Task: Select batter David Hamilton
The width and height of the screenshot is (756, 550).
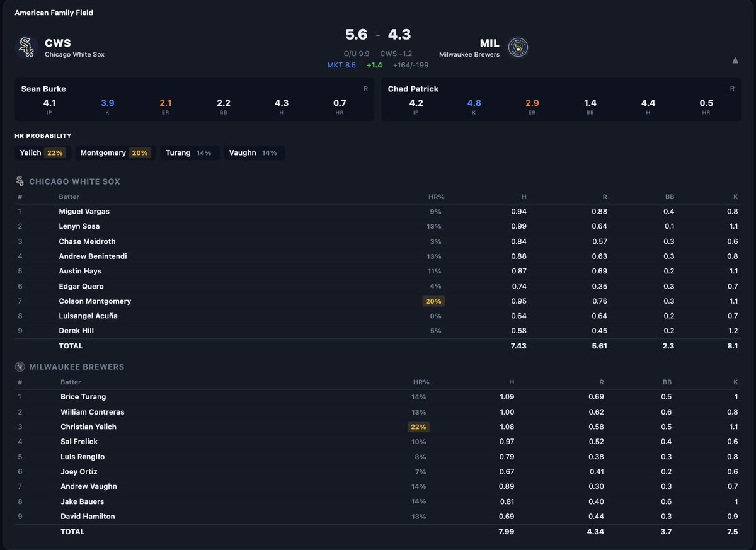Action: 88,517
